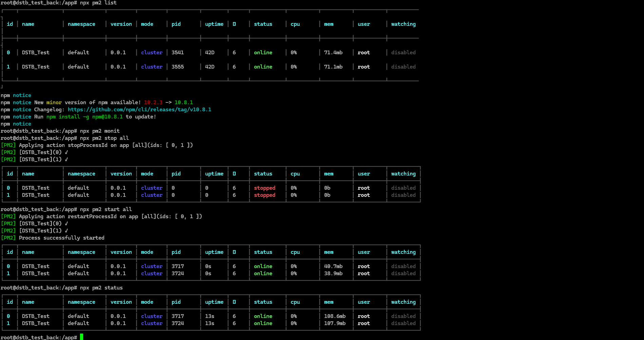The width and height of the screenshot is (644, 340).
Task: Select pid value 3555 in the first table
Action: point(178,67)
